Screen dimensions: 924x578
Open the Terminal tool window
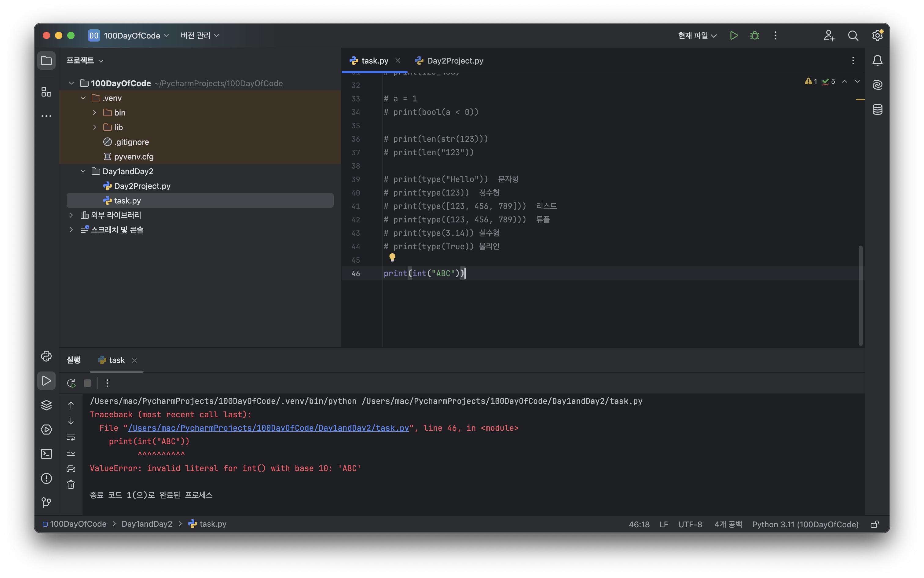click(x=46, y=454)
